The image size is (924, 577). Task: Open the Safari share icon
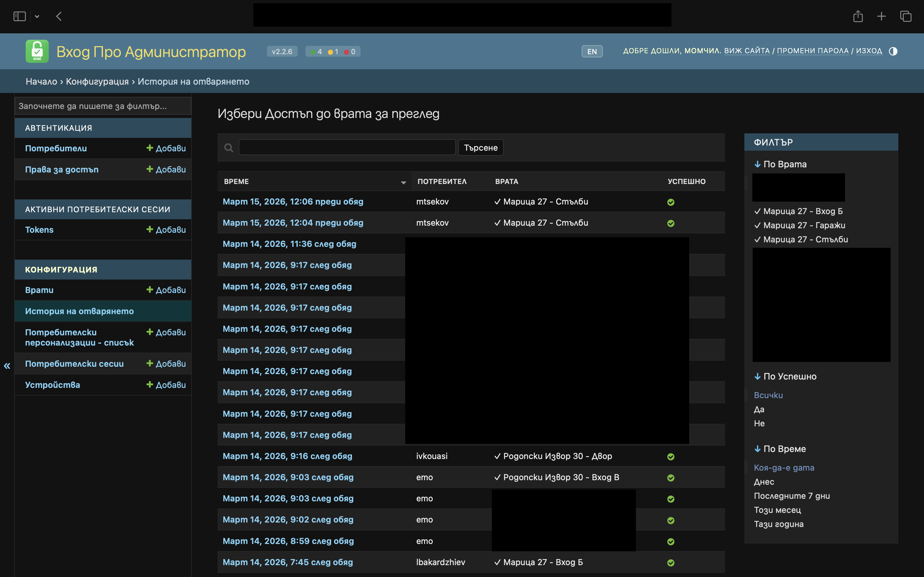point(858,16)
